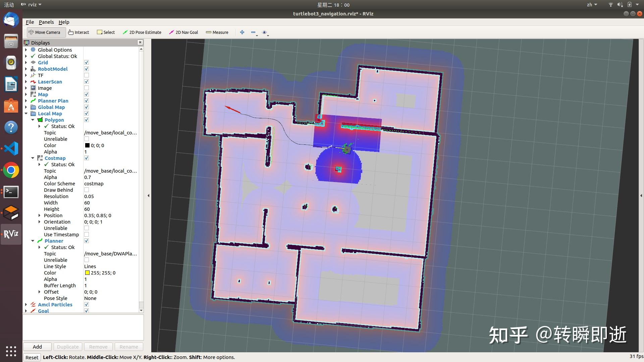Image resolution: width=644 pixels, height=362 pixels.
Task: Activate the 2D Nav Goal tool
Action: pos(183,32)
